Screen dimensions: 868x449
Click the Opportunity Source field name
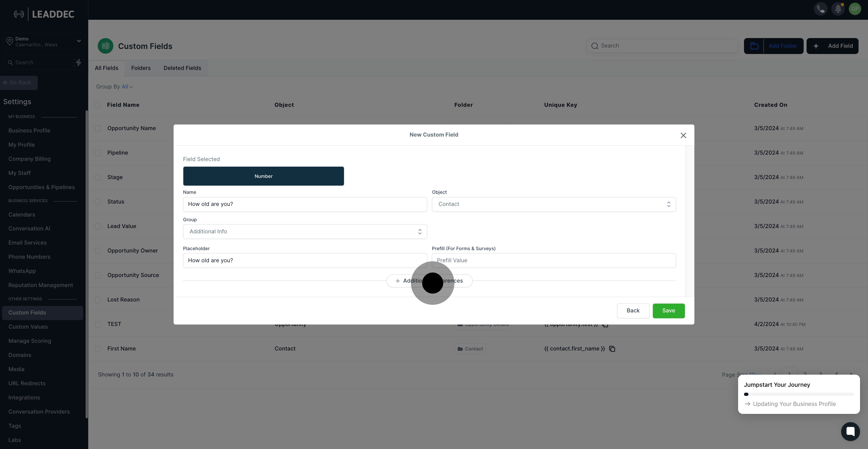coord(133,275)
